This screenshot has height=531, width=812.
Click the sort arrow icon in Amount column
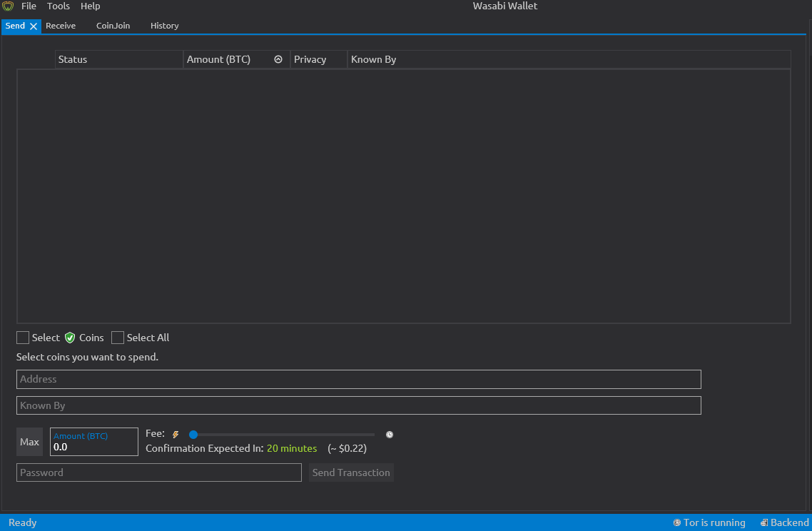click(278, 59)
